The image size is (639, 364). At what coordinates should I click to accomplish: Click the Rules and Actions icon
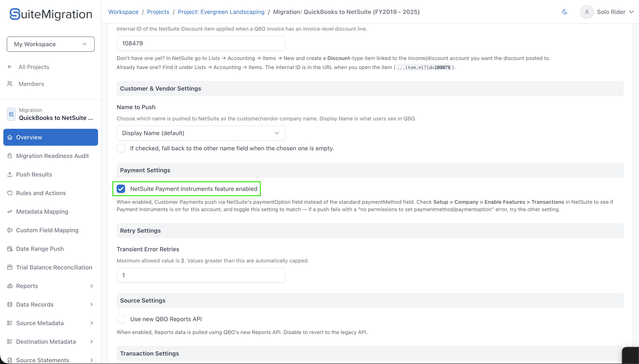(x=10, y=193)
